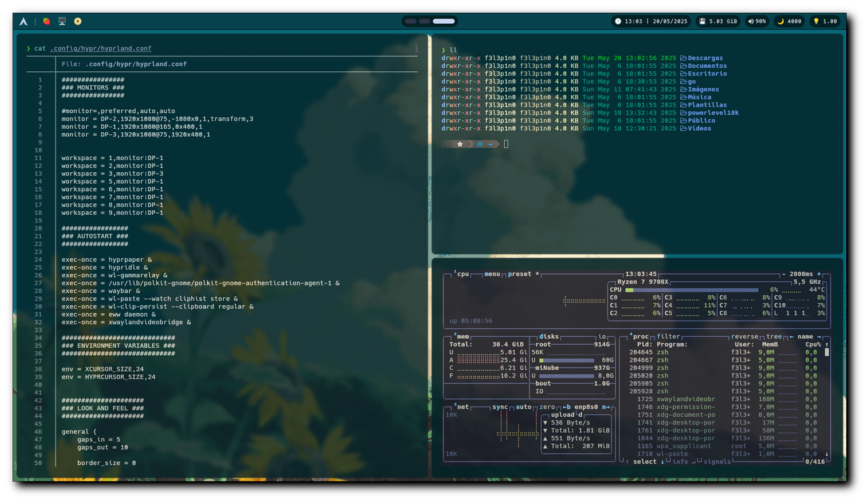Click the moon night light 4000 widget
The width and height of the screenshot is (868, 503).
[789, 21]
